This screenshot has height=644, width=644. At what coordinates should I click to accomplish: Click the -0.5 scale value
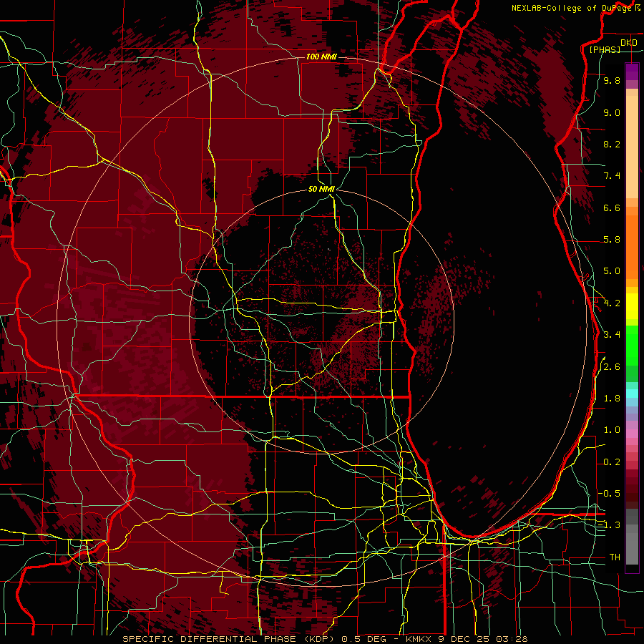(609, 494)
